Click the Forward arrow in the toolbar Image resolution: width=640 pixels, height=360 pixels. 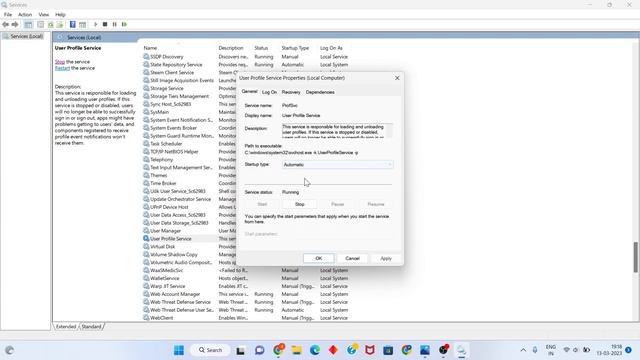(15, 24)
